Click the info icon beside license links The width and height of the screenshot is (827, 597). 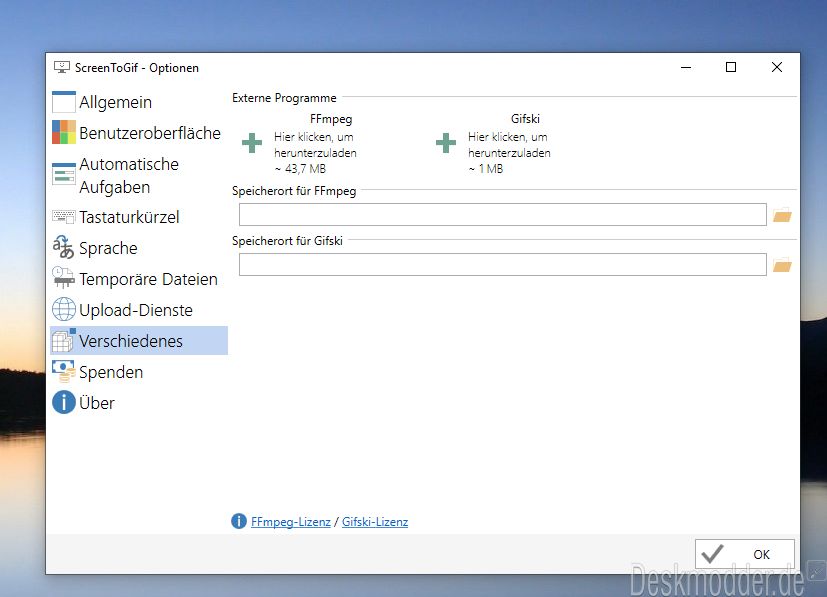239,521
